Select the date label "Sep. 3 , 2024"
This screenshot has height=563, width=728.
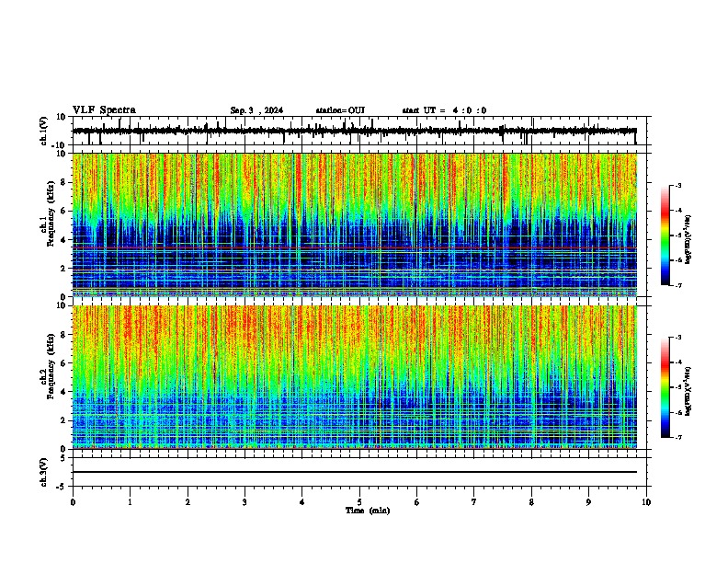click(x=256, y=110)
